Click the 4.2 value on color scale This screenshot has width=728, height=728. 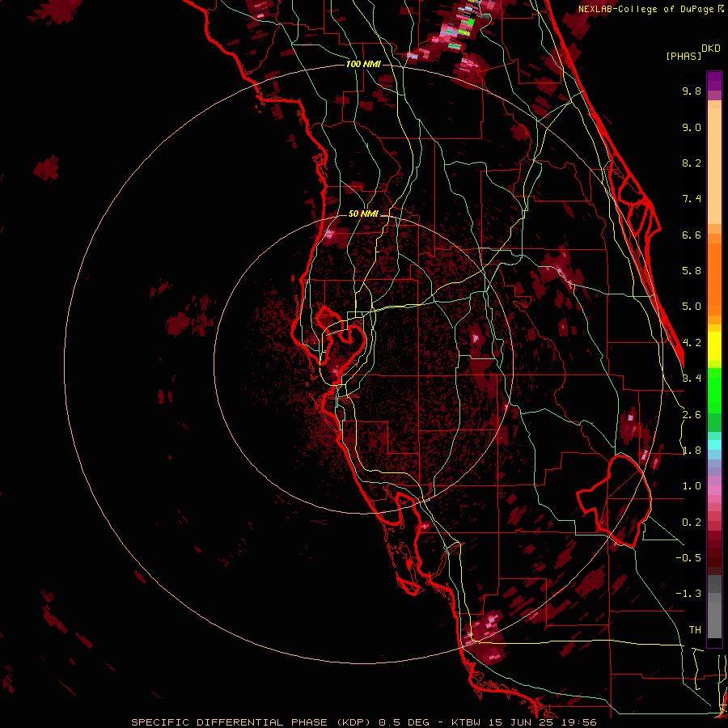click(x=692, y=343)
